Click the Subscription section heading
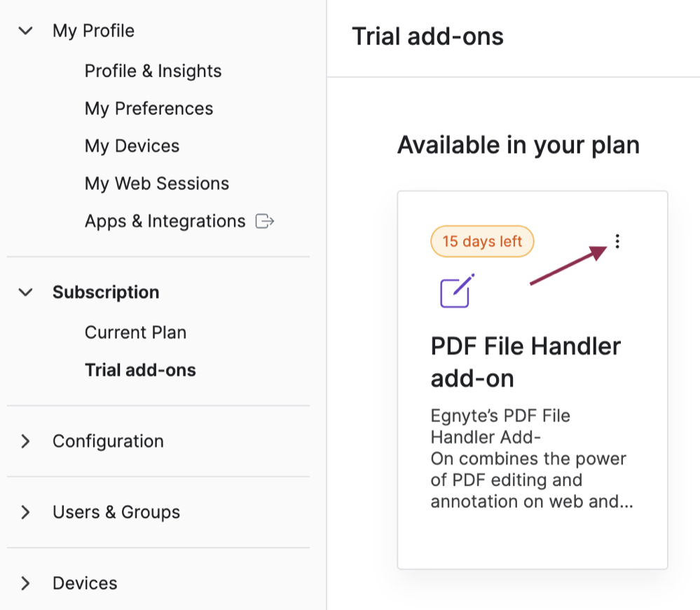The width and height of the screenshot is (700, 610). point(106,292)
